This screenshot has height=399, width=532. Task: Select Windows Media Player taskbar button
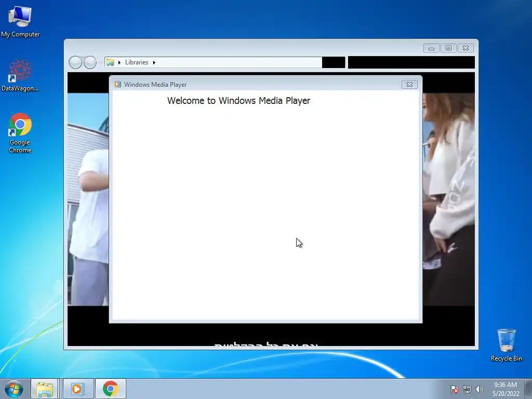click(78, 389)
